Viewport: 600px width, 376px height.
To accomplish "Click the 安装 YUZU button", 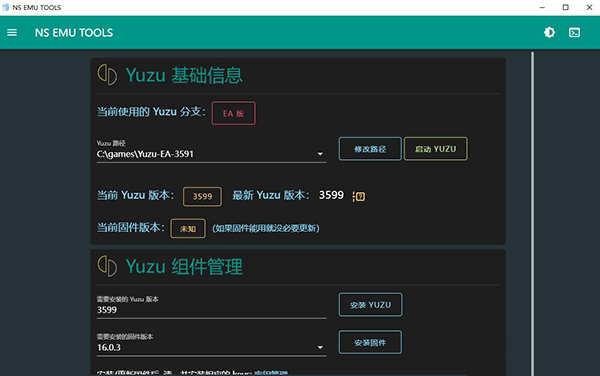I will coord(370,305).
